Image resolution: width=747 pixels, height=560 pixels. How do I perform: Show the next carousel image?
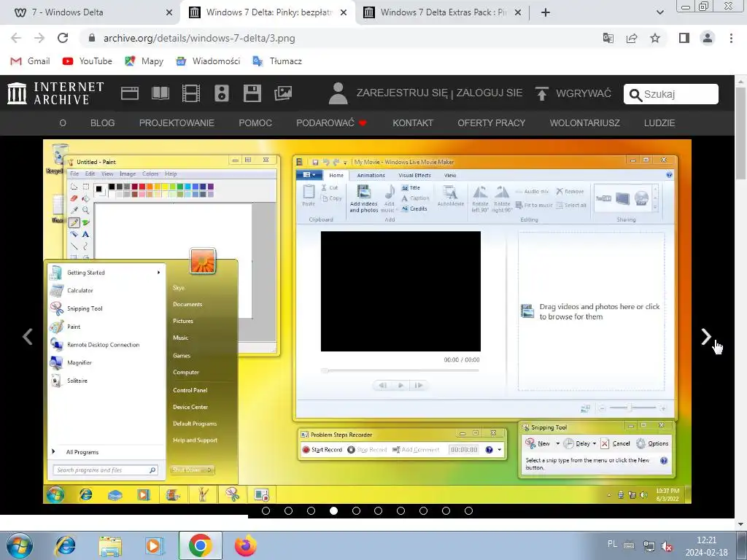click(706, 337)
